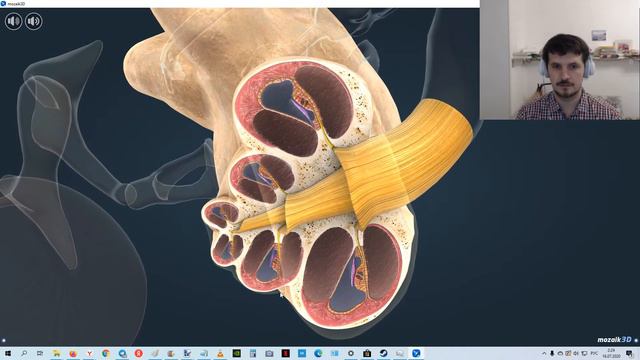The image size is (640, 360).
Task: Open Task View on the taskbar
Action: point(40,353)
